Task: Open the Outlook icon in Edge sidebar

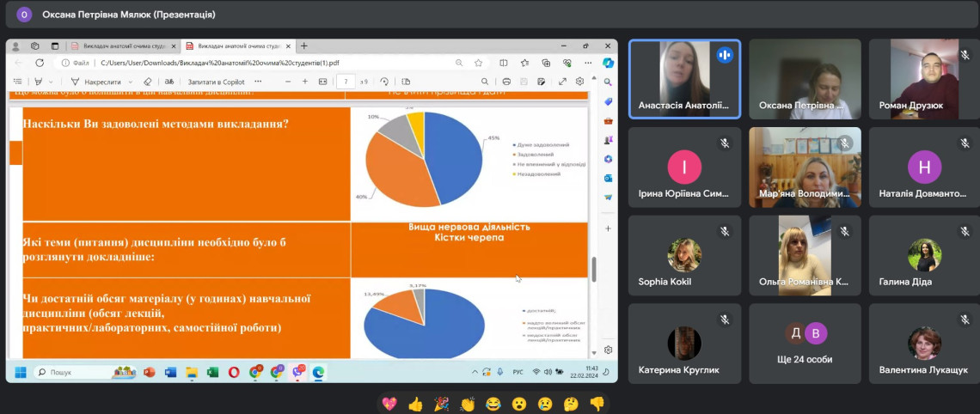Action: (x=608, y=178)
